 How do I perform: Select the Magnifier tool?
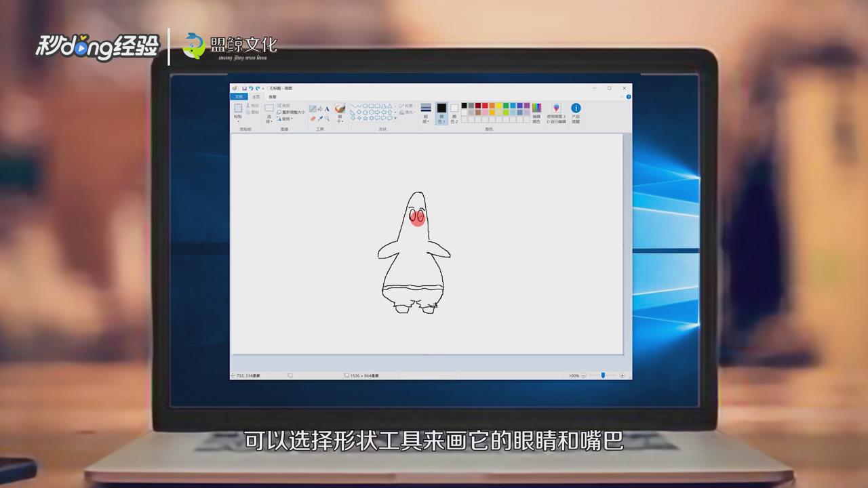(327, 119)
